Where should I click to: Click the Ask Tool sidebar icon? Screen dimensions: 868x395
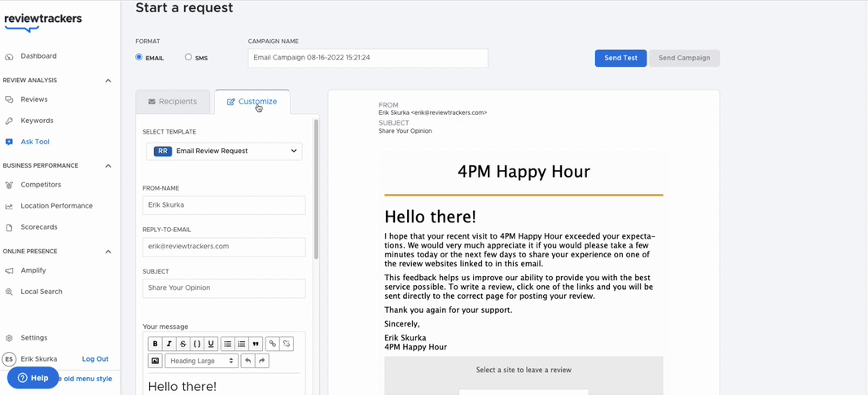tap(9, 142)
